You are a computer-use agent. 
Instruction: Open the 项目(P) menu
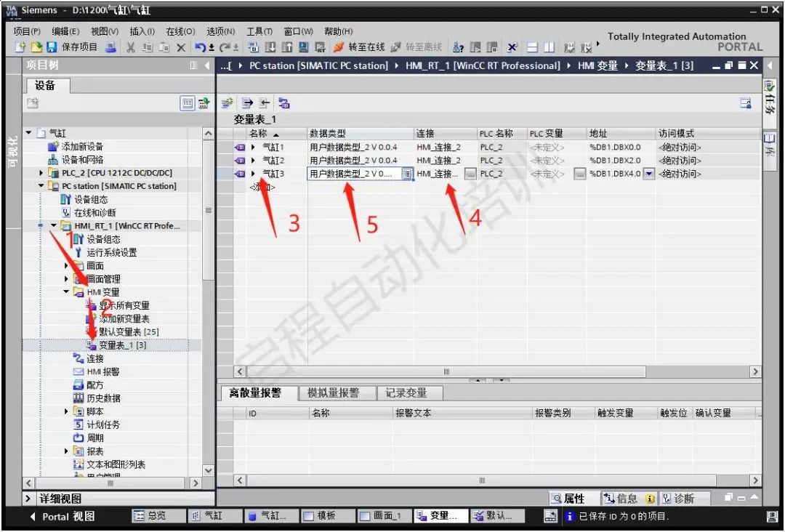(27, 31)
